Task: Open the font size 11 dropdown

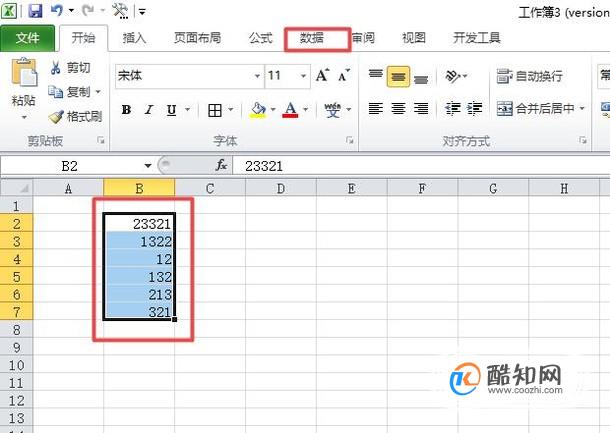Action: pyautogui.click(x=303, y=76)
